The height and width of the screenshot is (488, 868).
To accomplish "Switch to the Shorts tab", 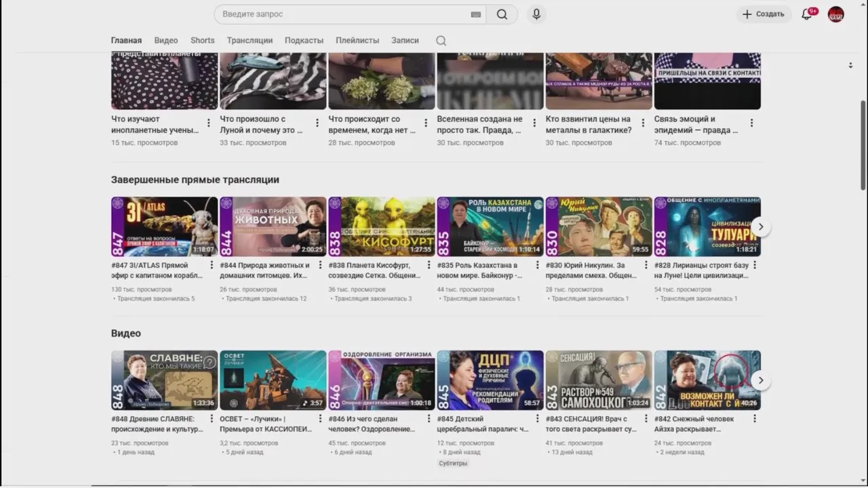I will (x=202, y=41).
